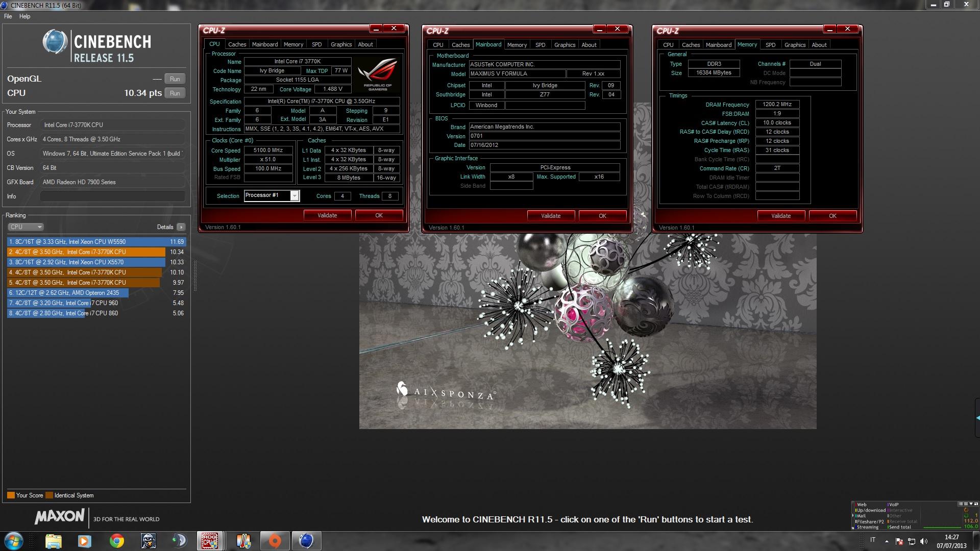Open the network connection tray icon
The height and width of the screenshot is (551, 980).
click(x=912, y=541)
